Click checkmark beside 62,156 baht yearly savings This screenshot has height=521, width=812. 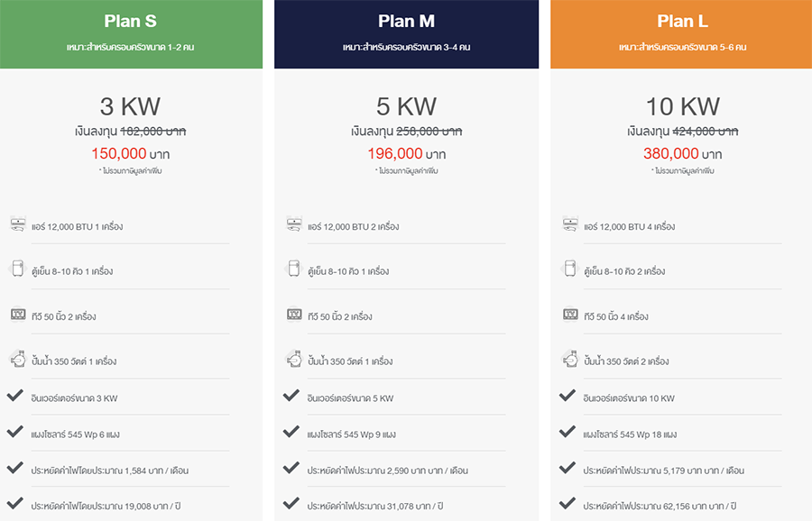point(567,505)
